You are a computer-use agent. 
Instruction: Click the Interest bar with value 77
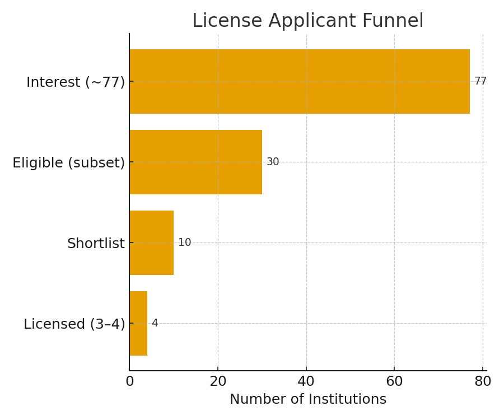pos(300,81)
